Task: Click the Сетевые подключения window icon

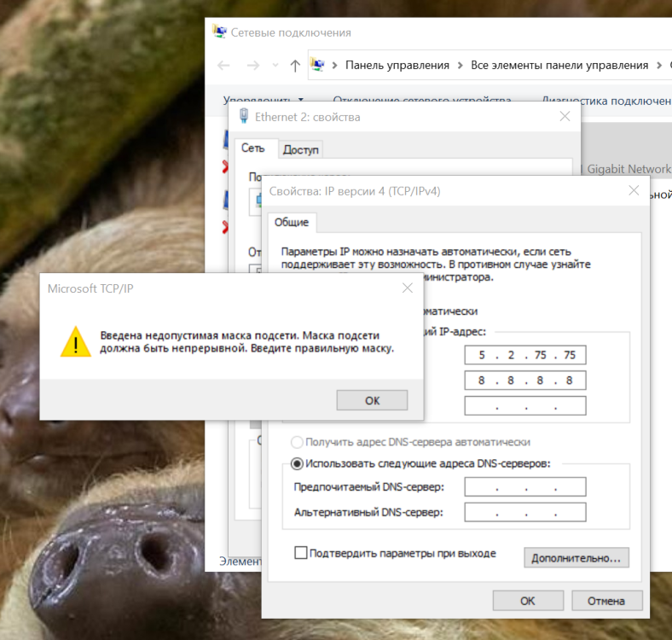Action: coord(219,32)
